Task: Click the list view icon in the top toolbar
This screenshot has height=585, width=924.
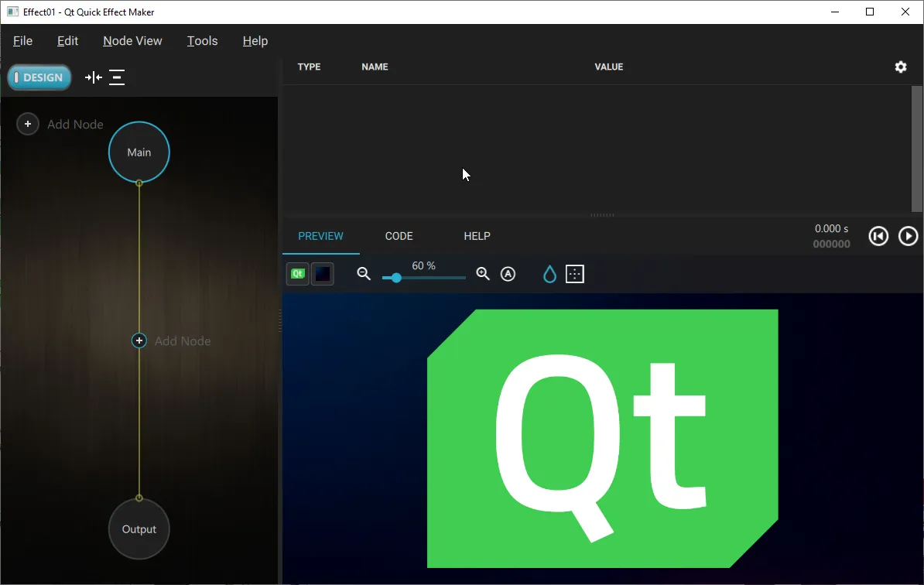Action: pos(117,77)
